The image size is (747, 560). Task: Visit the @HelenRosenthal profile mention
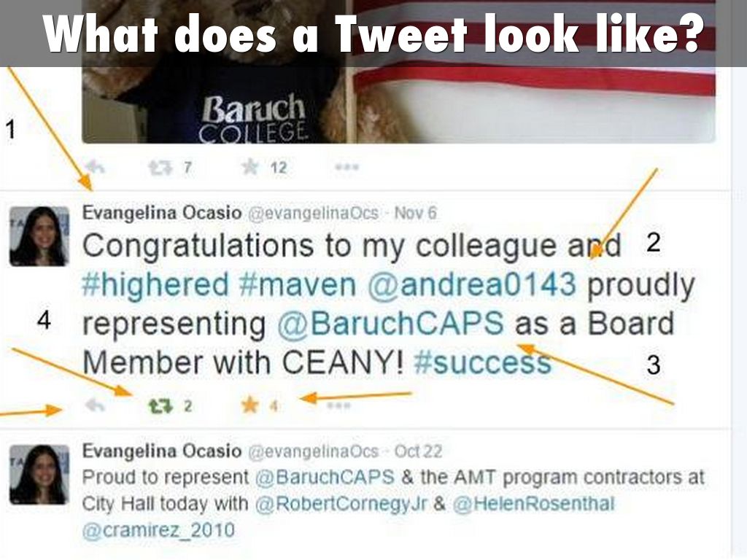(x=533, y=504)
